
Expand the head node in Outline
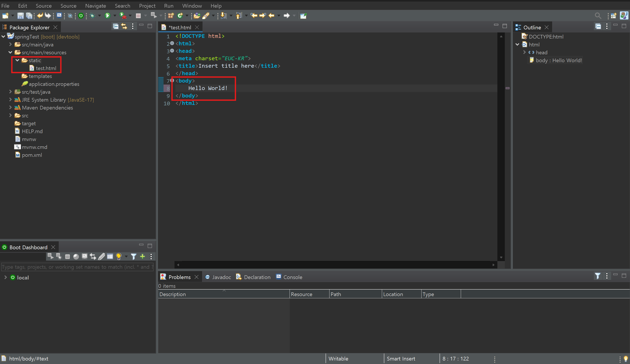(525, 52)
